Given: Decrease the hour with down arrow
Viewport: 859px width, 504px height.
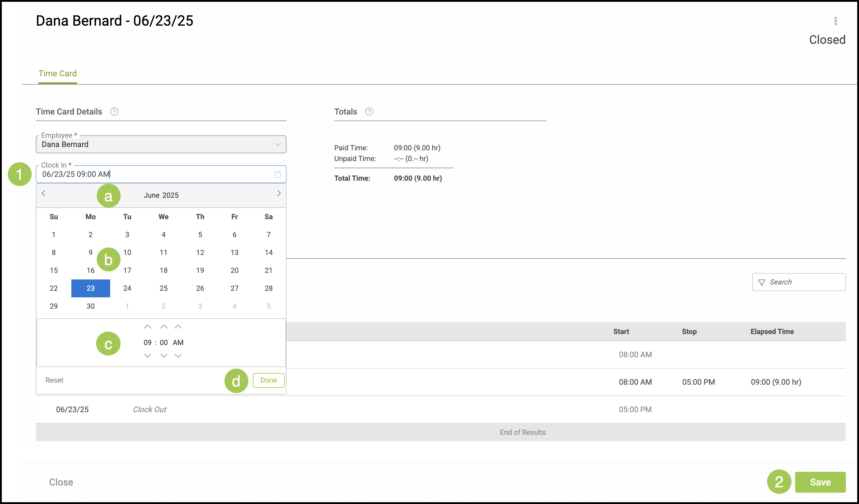Looking at the screenshot, I should pyautogui.click(x=148, y=355).
